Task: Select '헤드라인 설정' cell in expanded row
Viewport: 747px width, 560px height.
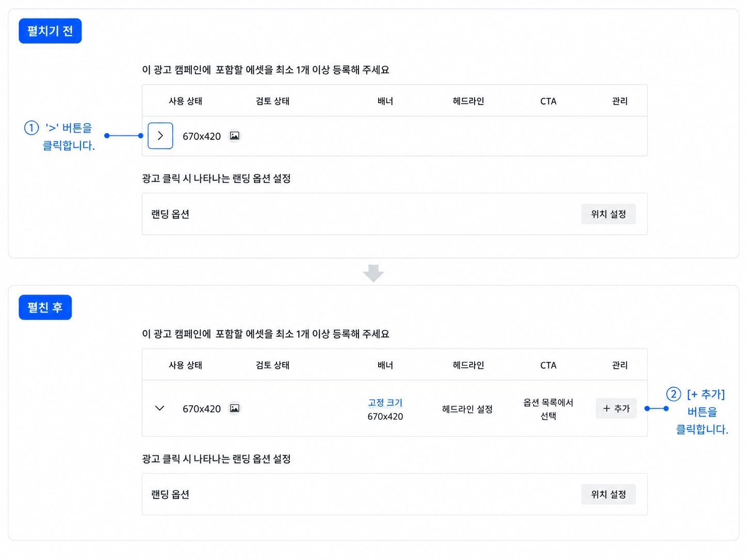Action: [x=467, y=409]
